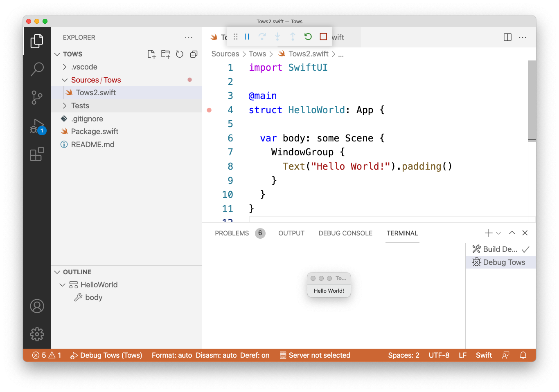Open .gitignore in the explorer
Screen dimensions: 559x392
pyautogui.click(x=127, y=119)
